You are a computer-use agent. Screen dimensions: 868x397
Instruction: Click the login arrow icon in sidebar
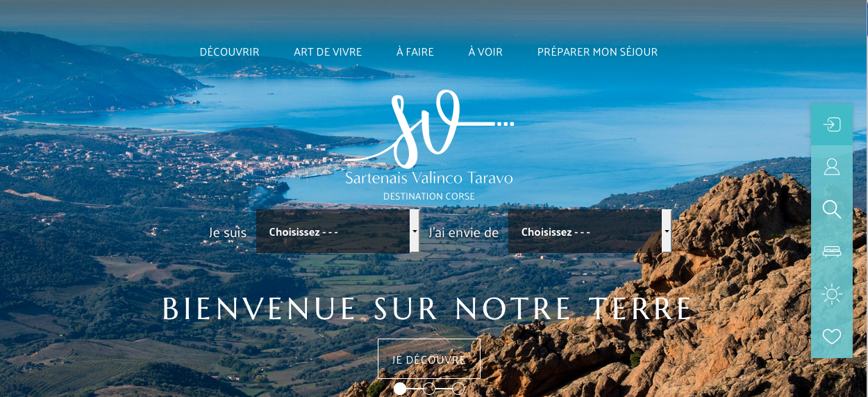(832, 124)
